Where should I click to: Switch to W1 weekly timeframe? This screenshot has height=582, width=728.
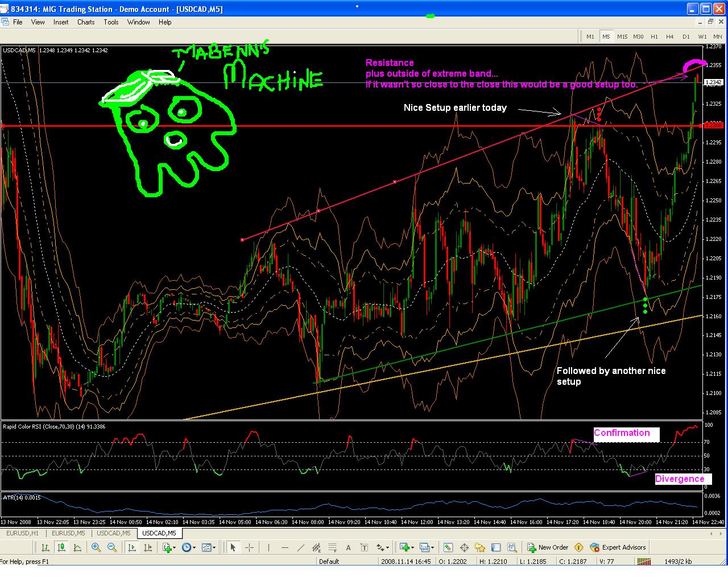click(x=702, y=36)
